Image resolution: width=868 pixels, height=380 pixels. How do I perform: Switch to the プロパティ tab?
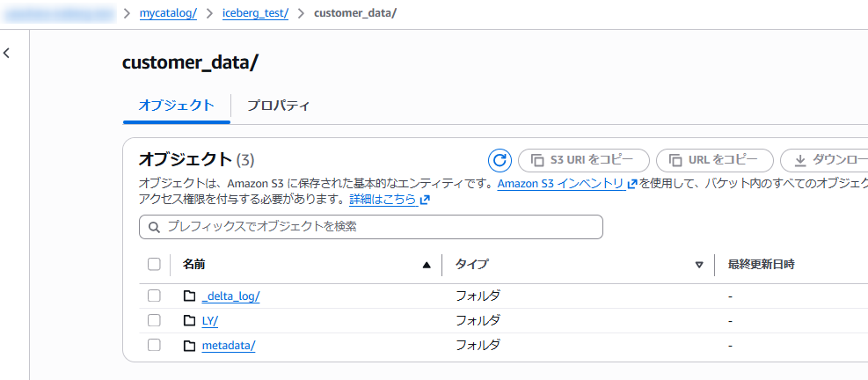tap(278, 106)
